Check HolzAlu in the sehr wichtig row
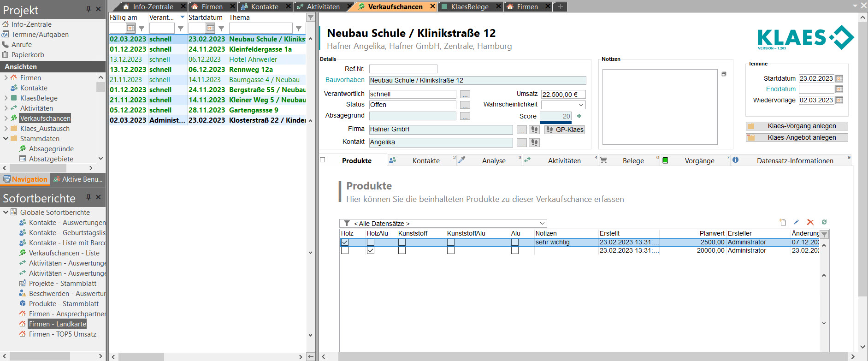The width and height of the screenshot is (868, 361). [371, 242]
